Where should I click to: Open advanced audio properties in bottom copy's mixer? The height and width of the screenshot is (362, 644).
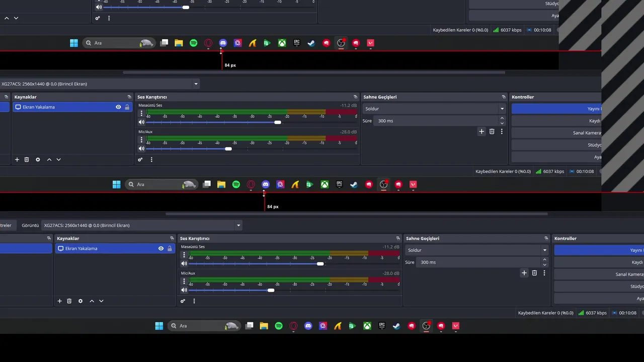tap(183, 301)
